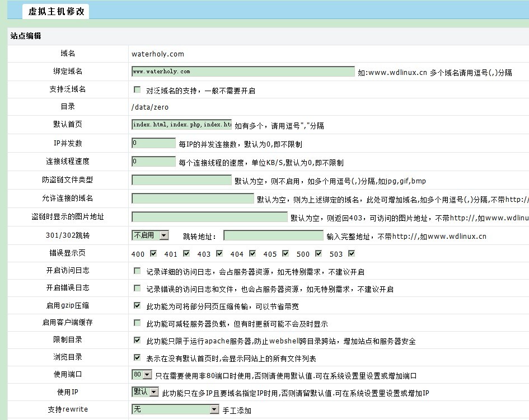Viewport: 529px width, 420px height.
Task: Open the use IP dropdown
Action: (x=145, y=392)
